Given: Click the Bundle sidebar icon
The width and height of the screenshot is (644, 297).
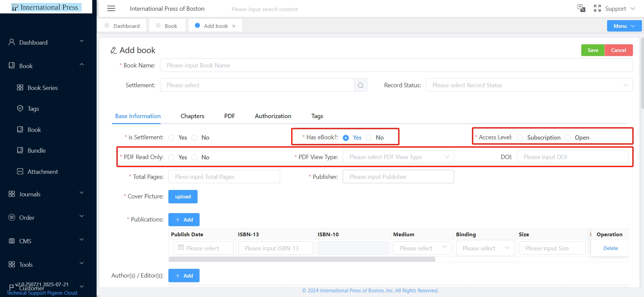Looking at the screenshot, I should click(20, 150).
